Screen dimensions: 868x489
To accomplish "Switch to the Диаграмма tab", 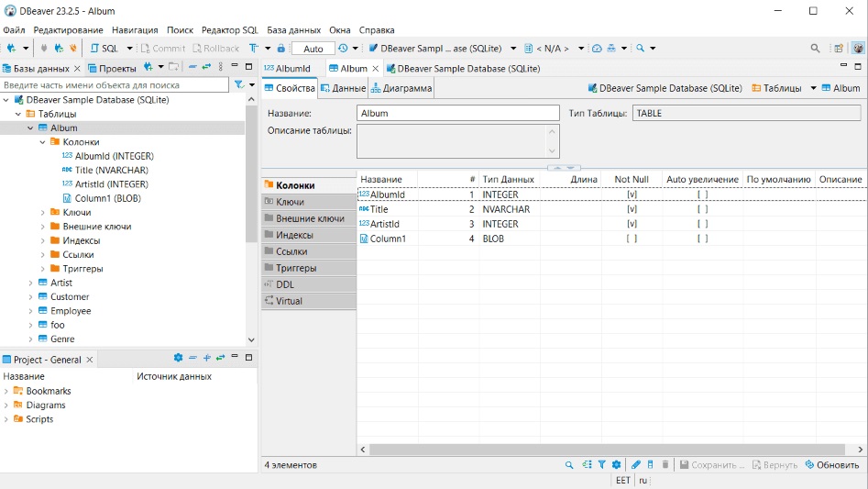I will click(x=401, y=88).
